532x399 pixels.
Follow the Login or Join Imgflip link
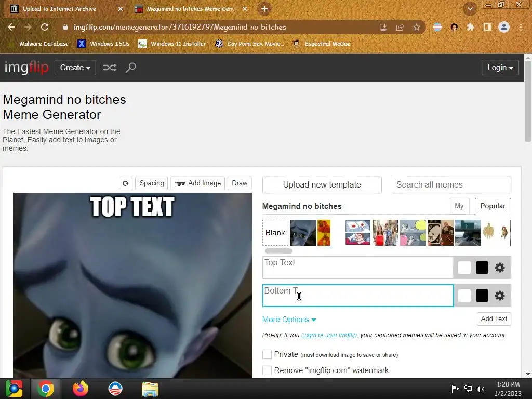point(329,335)
